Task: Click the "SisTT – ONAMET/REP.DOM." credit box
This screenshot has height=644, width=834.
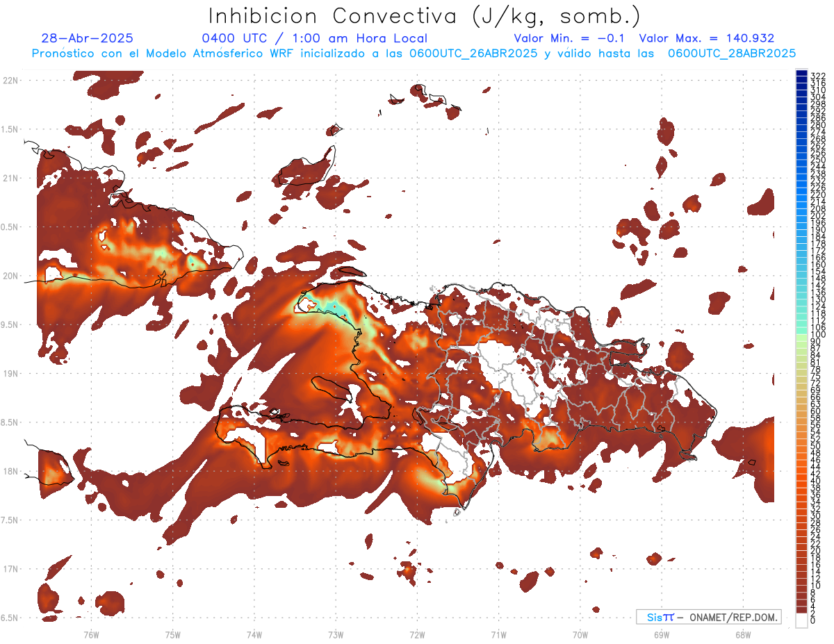Action: point(709,617)
